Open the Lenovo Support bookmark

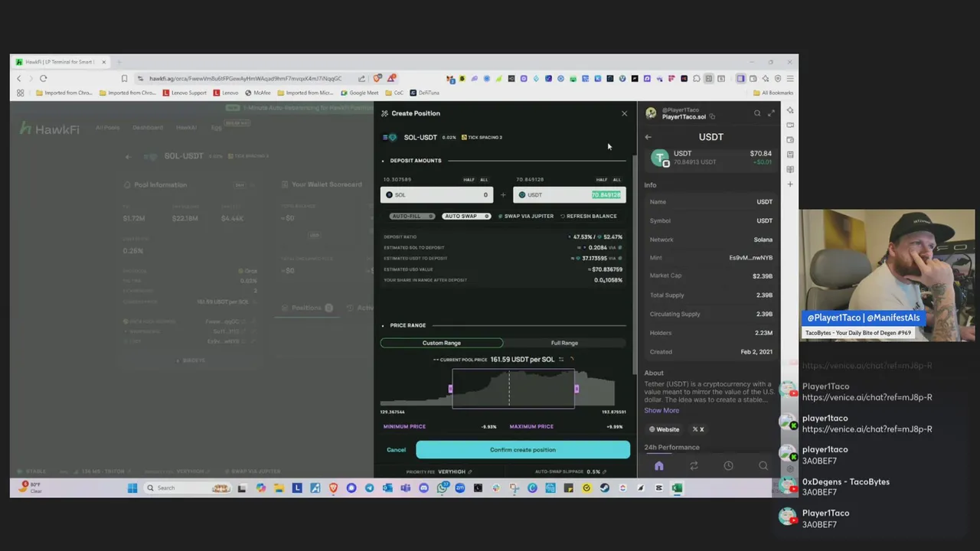[x=184, y=93]
